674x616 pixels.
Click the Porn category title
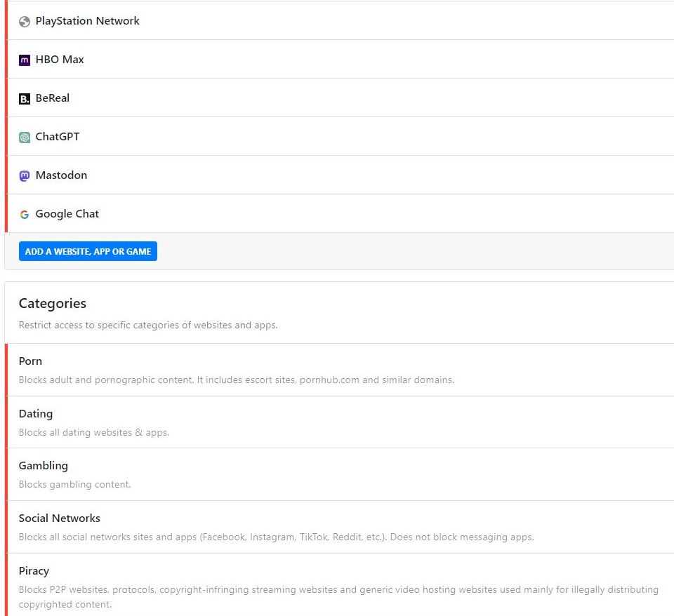[x=30, y=361]
